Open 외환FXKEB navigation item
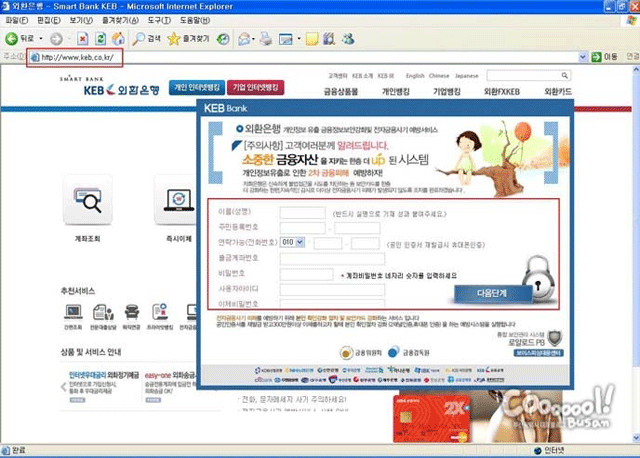This screenshot has width=640, height=458. point(502,91)
